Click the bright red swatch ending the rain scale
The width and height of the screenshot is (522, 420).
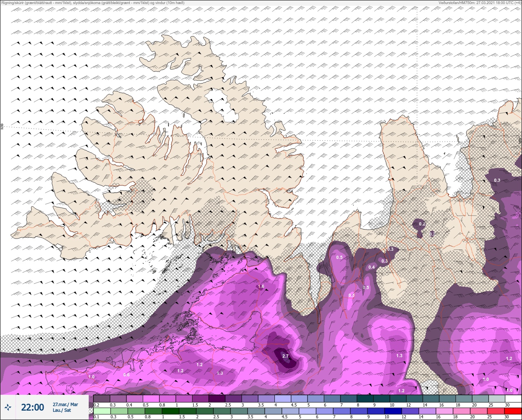pyautogui.click(x=513, y=411)
